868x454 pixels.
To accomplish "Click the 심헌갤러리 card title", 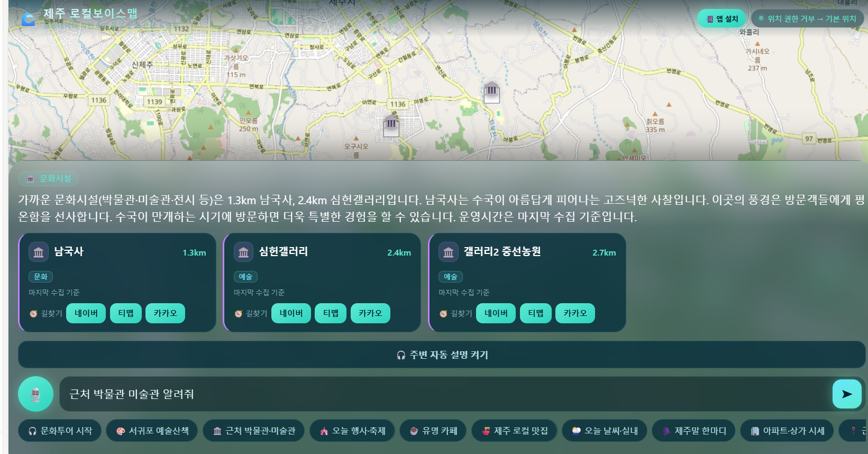I will point(284,251).
